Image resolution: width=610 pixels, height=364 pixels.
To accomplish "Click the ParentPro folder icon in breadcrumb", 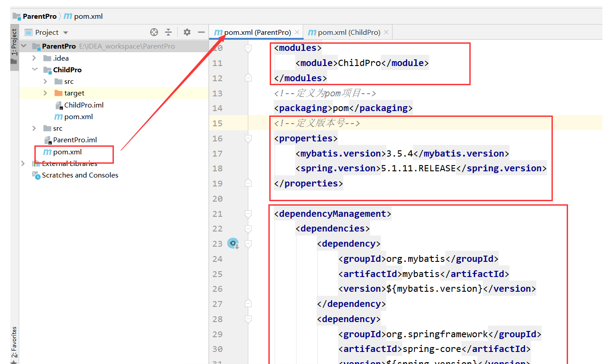I will click(17, 17).
